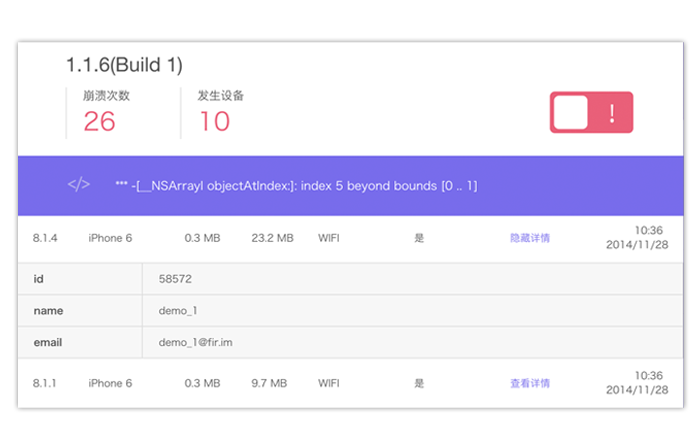Image resolution: width=700 pixels, height=440 pixels.
Task: Select the 8.1.1 iOS version row
Action: click(x=46, y=383)
